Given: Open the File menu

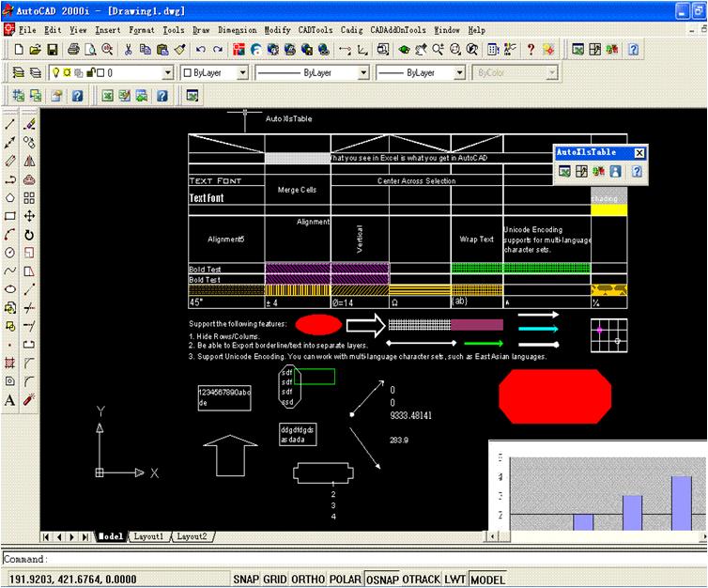Looking at the screenshot, I should point(27,30).
